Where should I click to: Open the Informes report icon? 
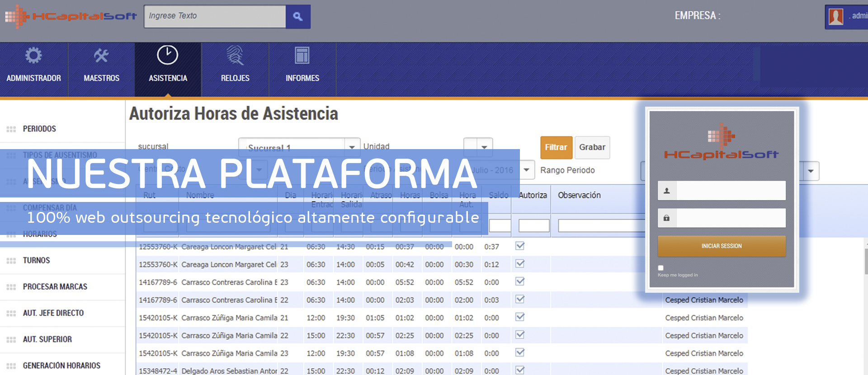(302, 56)
